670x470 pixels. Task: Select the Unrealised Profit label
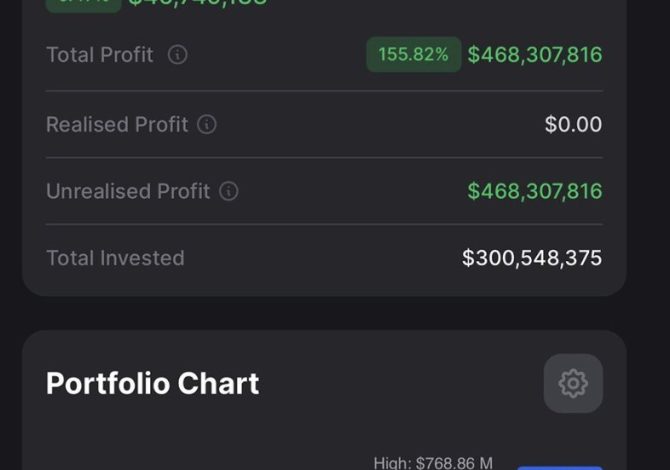(128, 191)
